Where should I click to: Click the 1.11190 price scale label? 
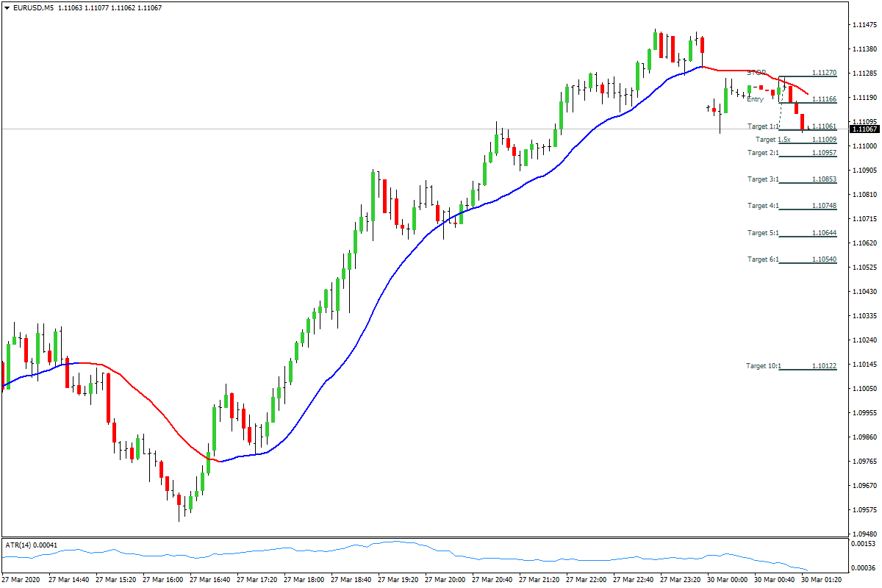[864, 98]
